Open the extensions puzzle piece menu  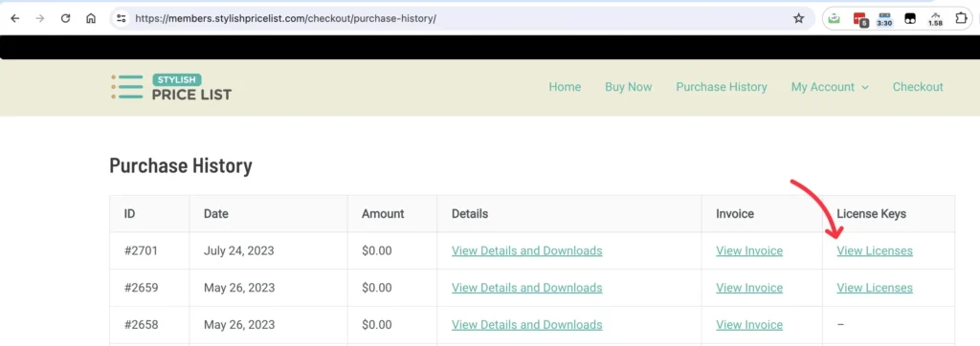coord(961,19)
